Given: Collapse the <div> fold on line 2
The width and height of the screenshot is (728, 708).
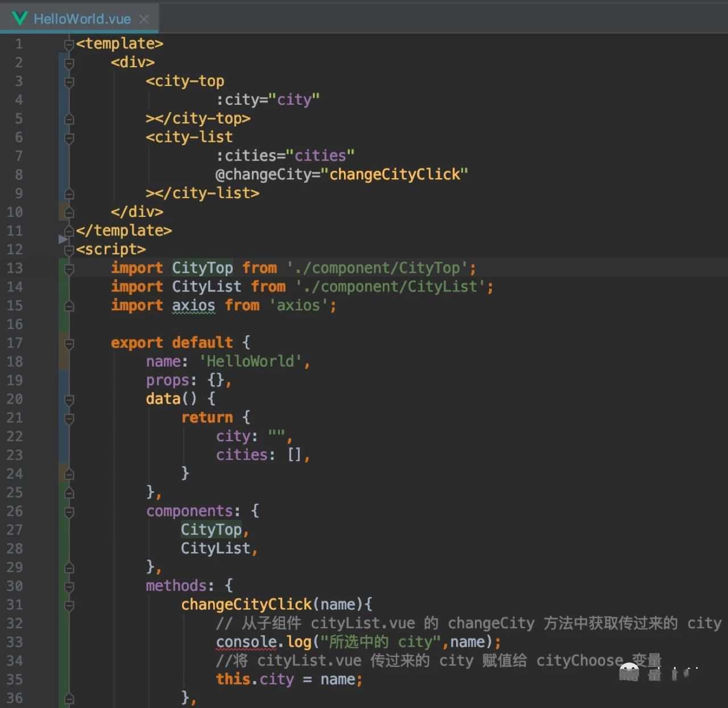Looking at the screenshot, I should 69,63.
